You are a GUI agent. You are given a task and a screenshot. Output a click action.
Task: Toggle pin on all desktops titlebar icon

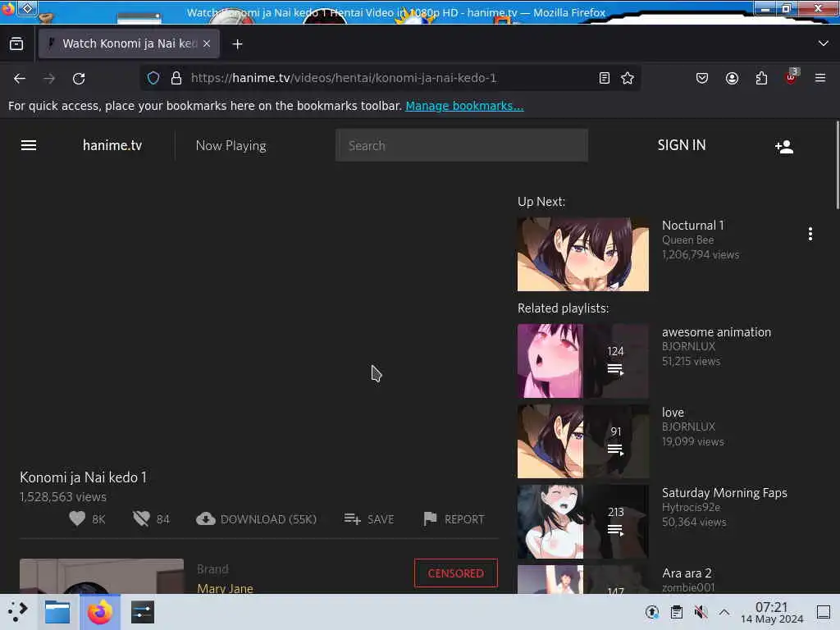[27, 8]
